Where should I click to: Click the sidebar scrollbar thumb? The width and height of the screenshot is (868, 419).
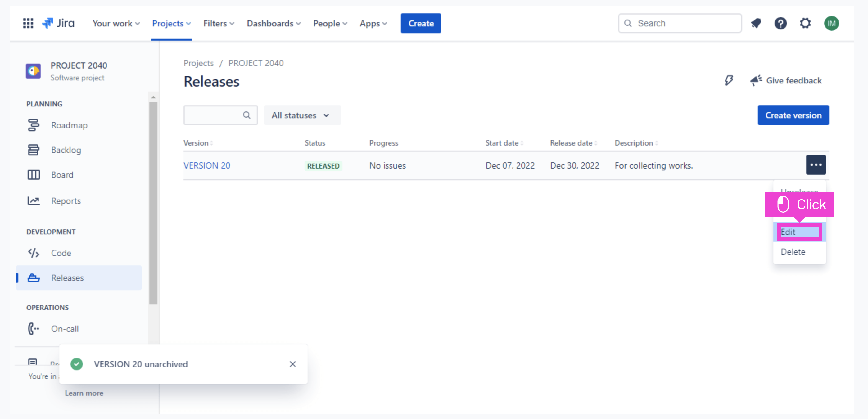pyautogui.click(x=153, y=203)
